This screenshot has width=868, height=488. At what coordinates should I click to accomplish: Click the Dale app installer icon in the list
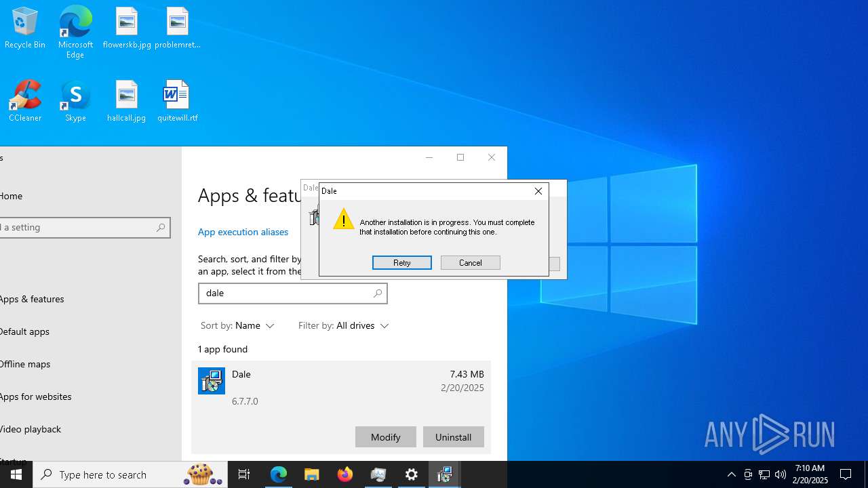212,381
